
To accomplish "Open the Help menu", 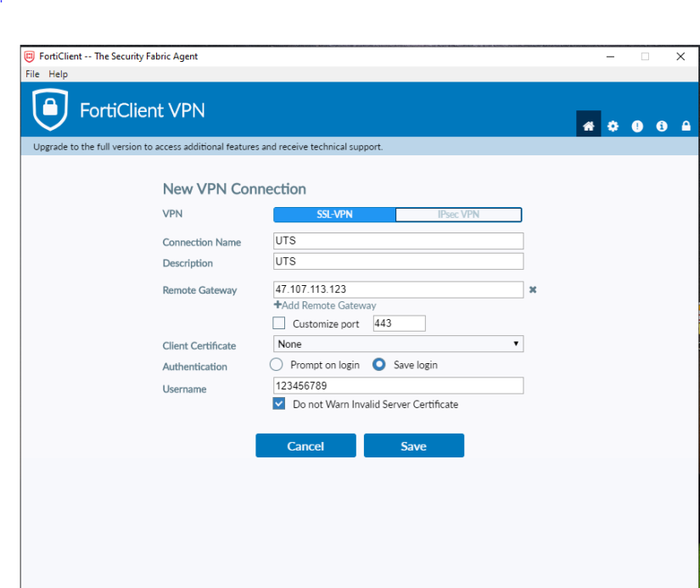I will 58,74.
